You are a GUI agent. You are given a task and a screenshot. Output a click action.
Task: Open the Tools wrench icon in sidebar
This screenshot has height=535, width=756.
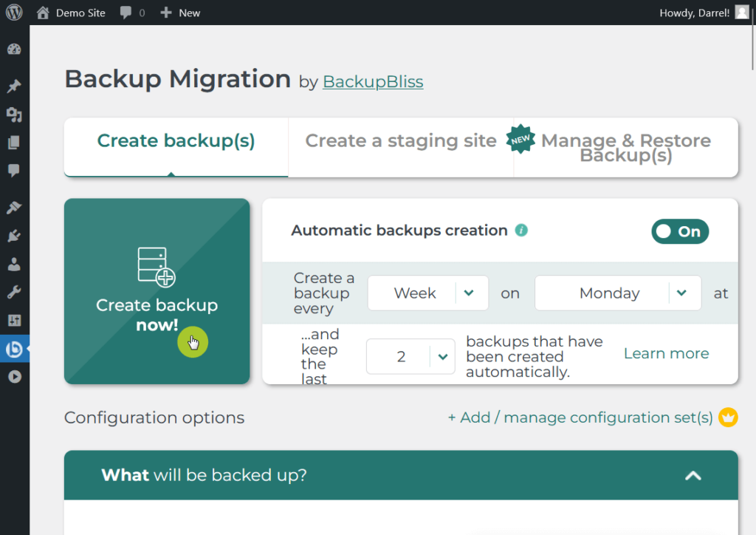pos(15,293)
